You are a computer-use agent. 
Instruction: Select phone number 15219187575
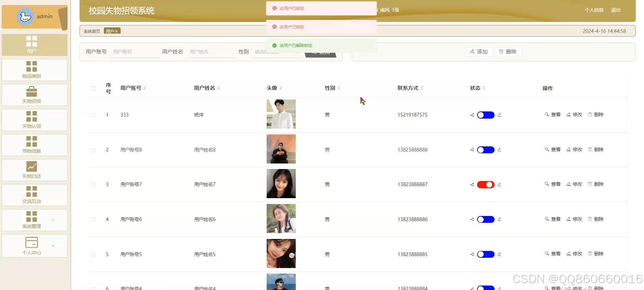click(x=412, y=115)
